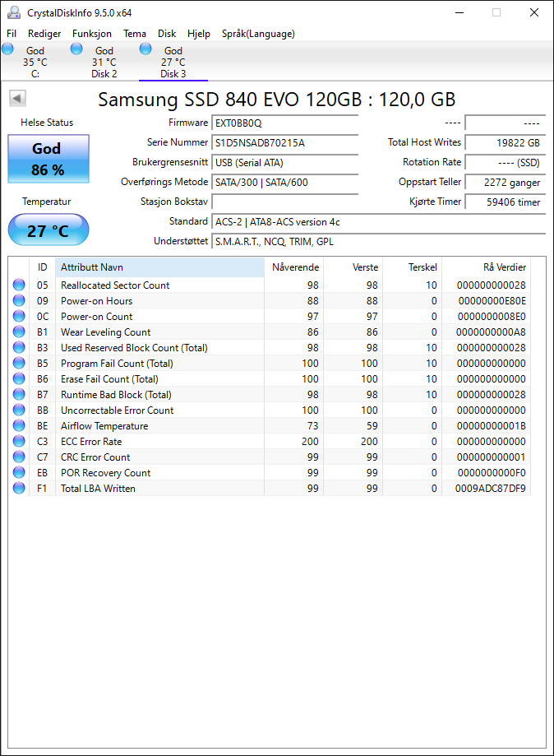This screenshot has height=756, width=554.
Task: Click the status orb for Total LBA Written
Action: click(19, 488)
